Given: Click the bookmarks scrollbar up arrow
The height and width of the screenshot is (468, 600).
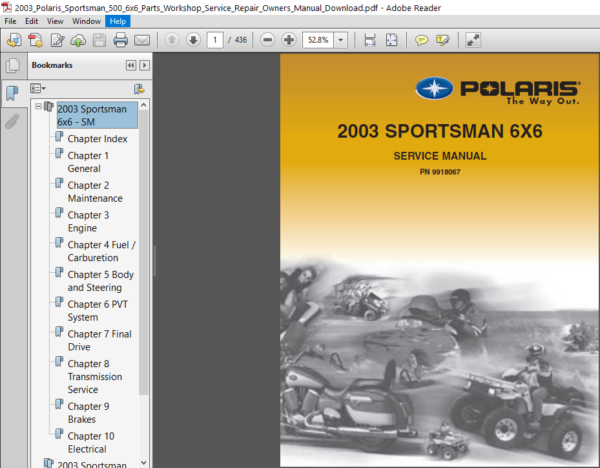Looking at the screenshot, I should coord(144,105).
